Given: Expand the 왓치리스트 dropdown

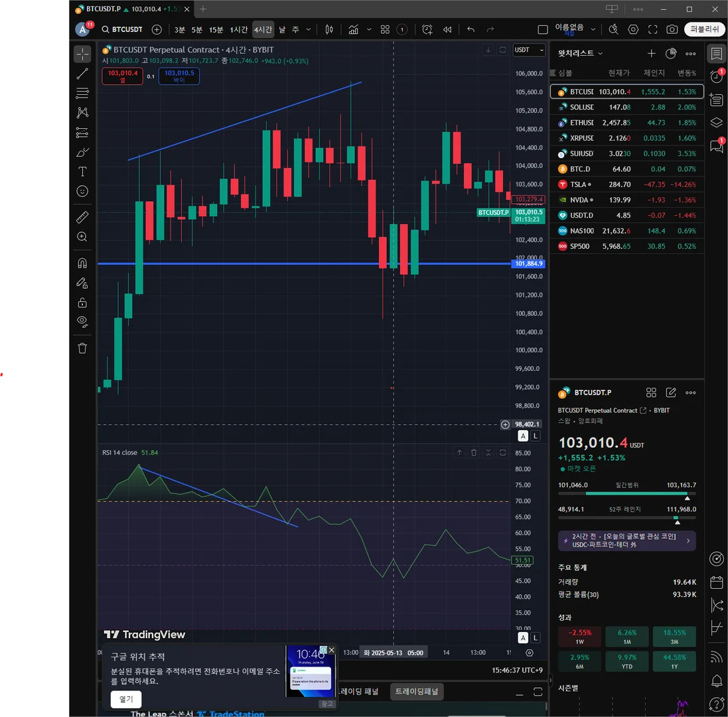Looking at the screenshot, I should (x=581, y=53).
